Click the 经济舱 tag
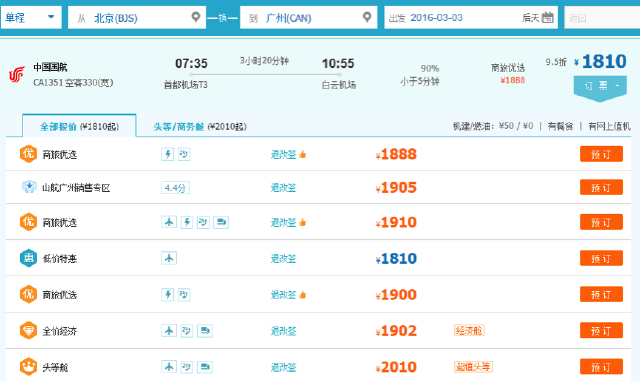 [x=469, y=330]
